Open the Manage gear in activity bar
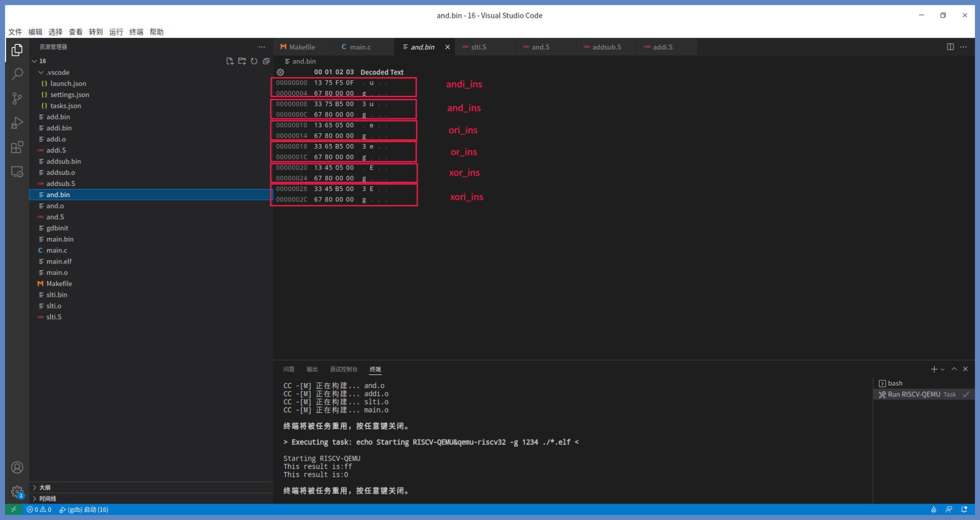The height and width of the screenshot is (520, 980). click(x=17, y=491)
